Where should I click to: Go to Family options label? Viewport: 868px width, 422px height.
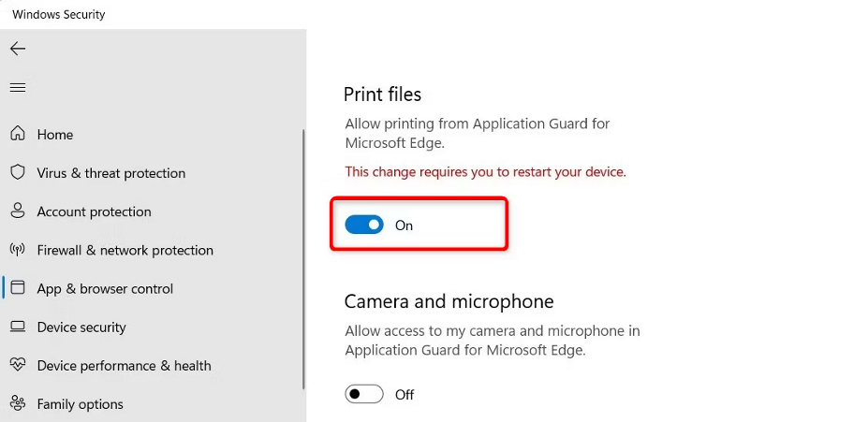click(x=80, y=404)
